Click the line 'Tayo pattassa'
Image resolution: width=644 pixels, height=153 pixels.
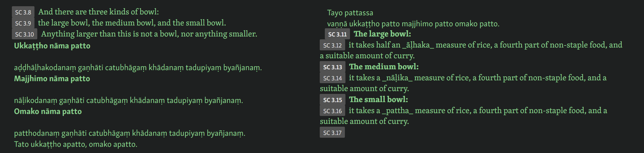(x=350, y=13)
